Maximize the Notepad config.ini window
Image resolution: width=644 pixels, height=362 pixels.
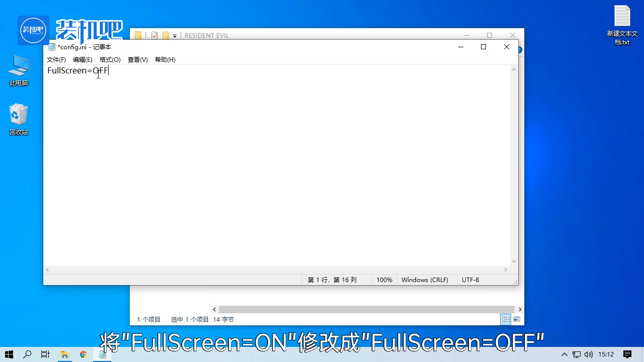[484, 47]
